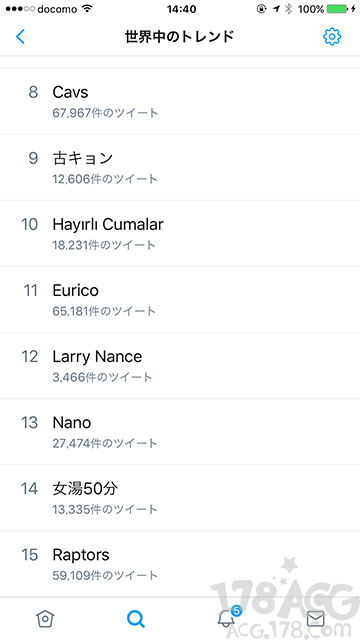Open the Messages envelope icon

(x=315, y=619)
